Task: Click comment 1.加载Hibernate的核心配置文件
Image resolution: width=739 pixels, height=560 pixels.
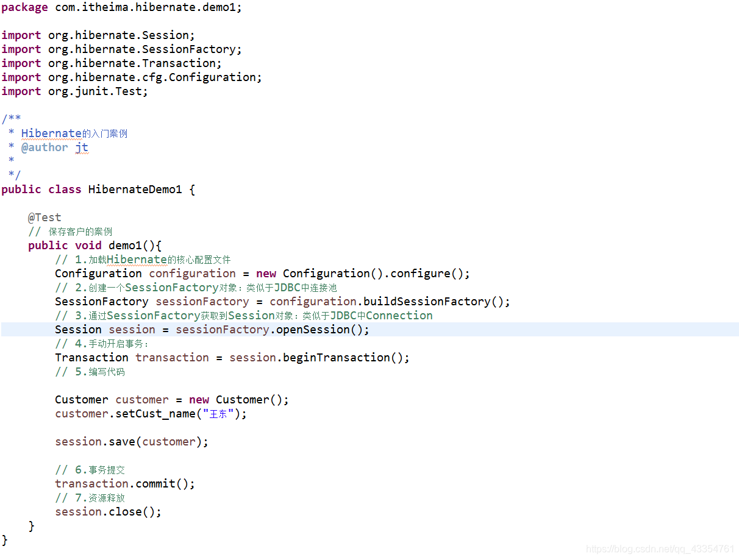Action: (143, 260)
